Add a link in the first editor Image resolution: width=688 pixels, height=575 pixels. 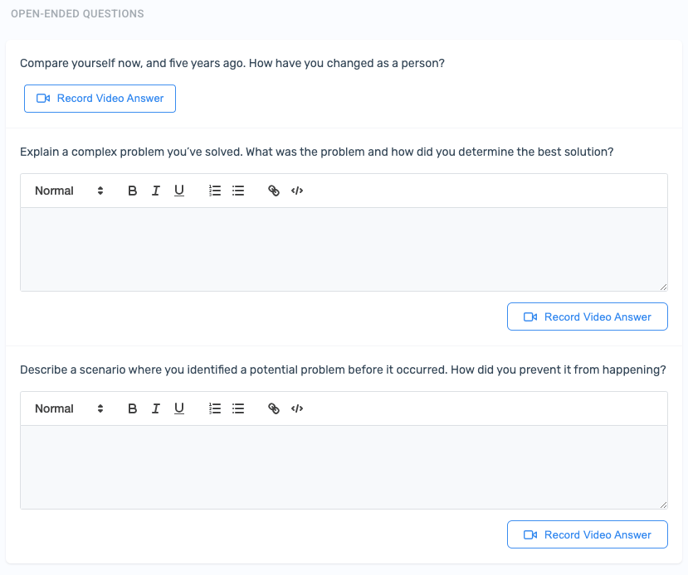pos(274,191)
